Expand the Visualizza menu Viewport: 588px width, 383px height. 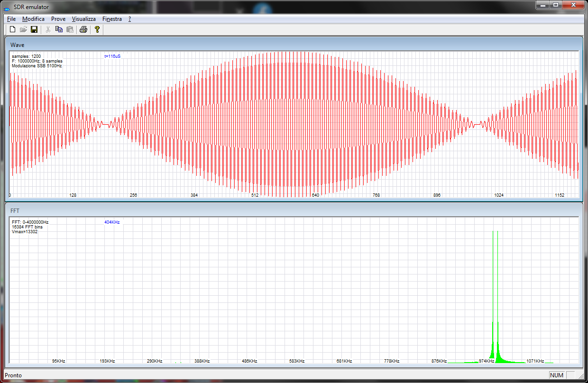pos(83,19)
